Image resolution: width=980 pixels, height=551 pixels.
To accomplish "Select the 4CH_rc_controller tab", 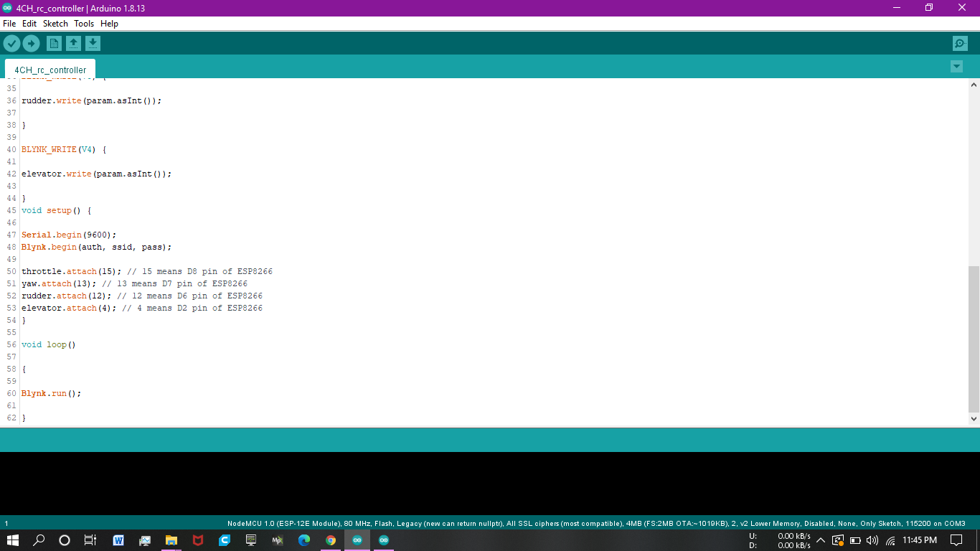I will click(50, 70).
